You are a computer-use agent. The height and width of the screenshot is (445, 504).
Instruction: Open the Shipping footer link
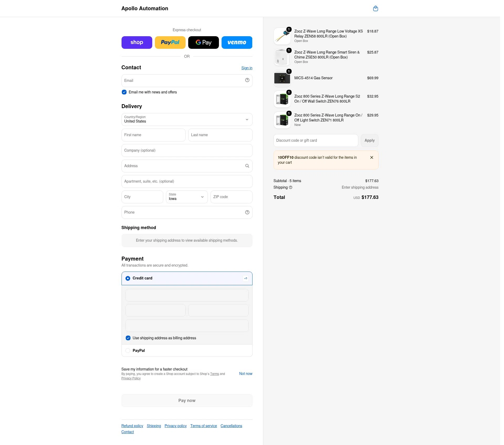[x=154, y=426]
